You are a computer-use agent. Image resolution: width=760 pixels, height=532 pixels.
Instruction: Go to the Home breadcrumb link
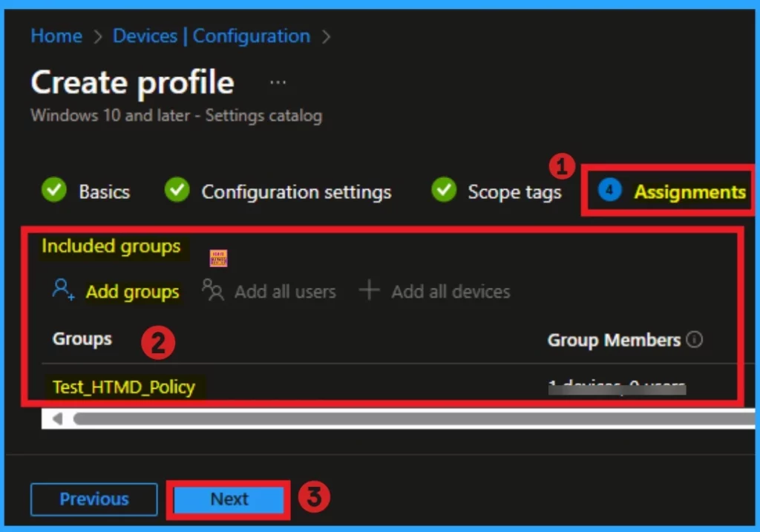pyautogui.click(x=56, y=36)
